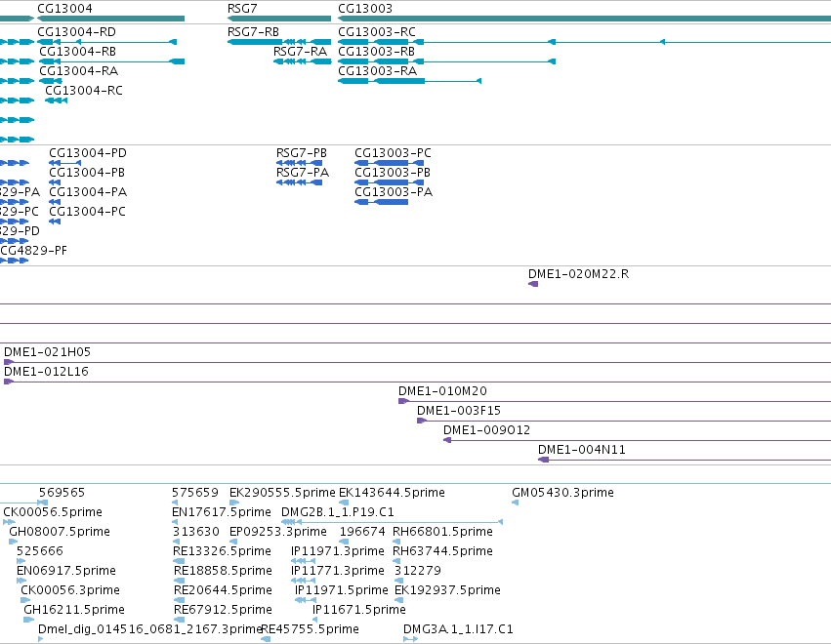Select EST RE67912.5prime
Image resolution: width=831 pixels, height=644 pixels.
223,611
